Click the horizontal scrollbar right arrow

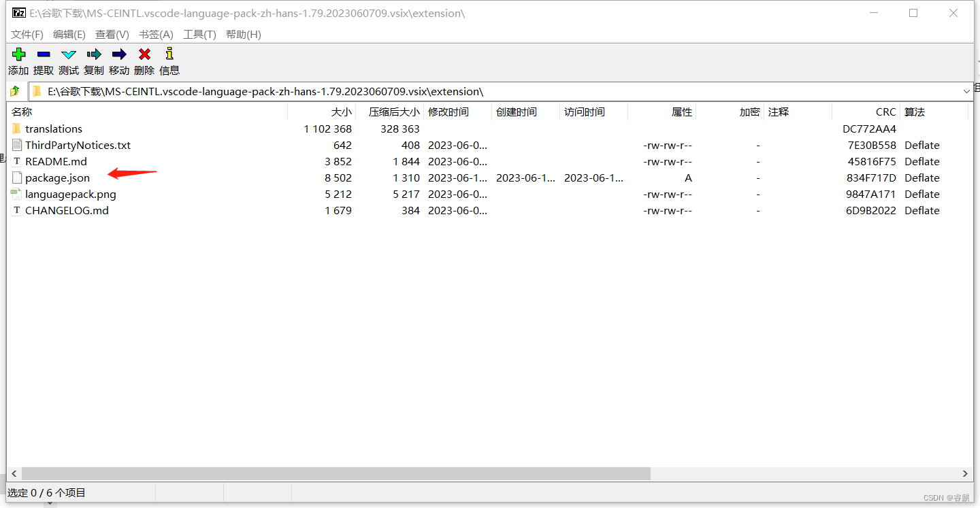[x=966, y=473]
